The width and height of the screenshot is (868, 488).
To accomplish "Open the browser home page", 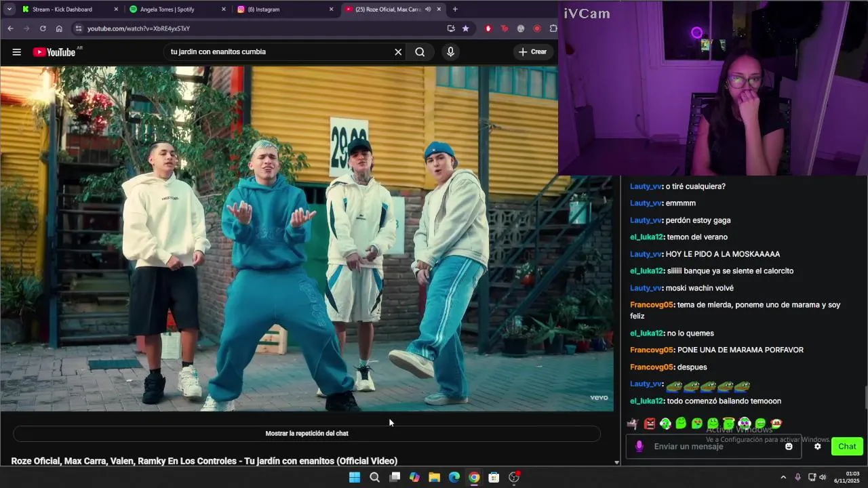I will [x=59, y=28].
